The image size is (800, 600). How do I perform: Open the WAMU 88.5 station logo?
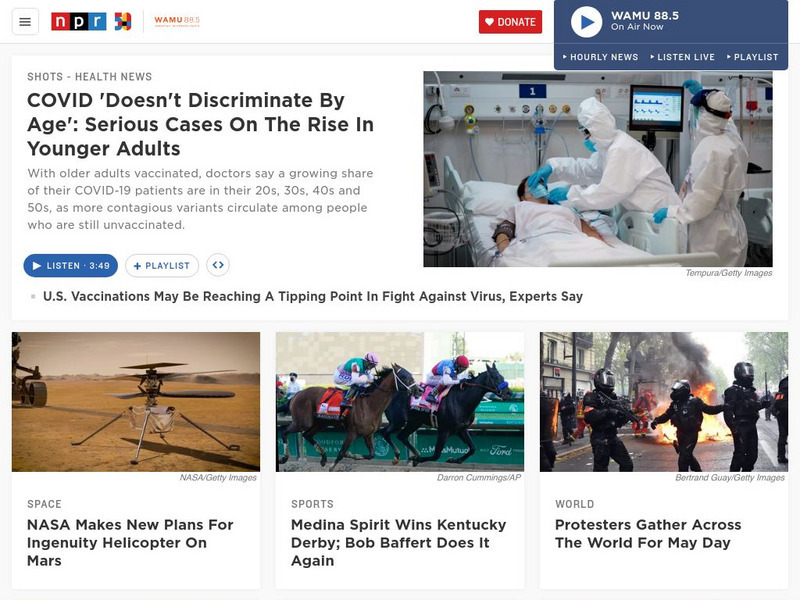coord(177,21)
